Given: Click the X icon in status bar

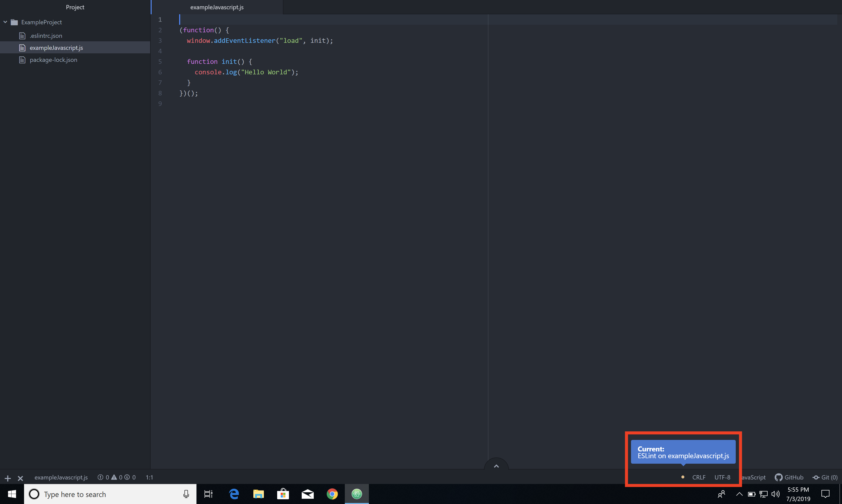Looking at the screenshot, I should [20, 478].
